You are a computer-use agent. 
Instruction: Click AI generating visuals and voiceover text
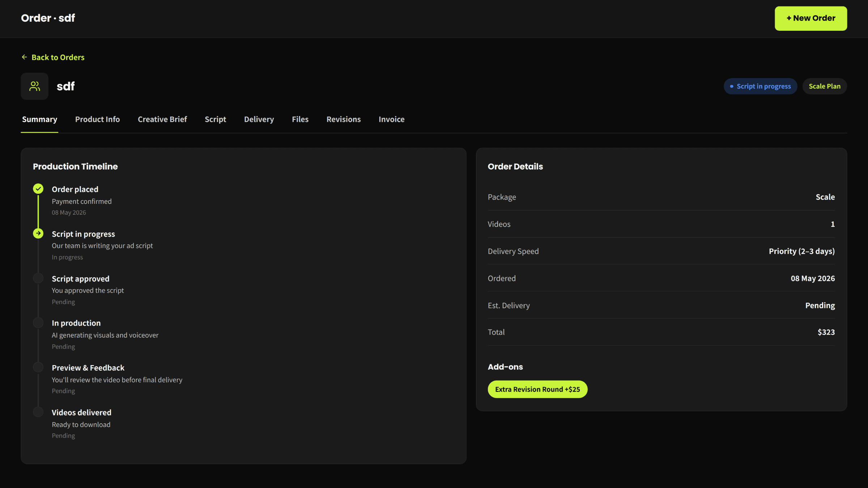coord(105,335)
